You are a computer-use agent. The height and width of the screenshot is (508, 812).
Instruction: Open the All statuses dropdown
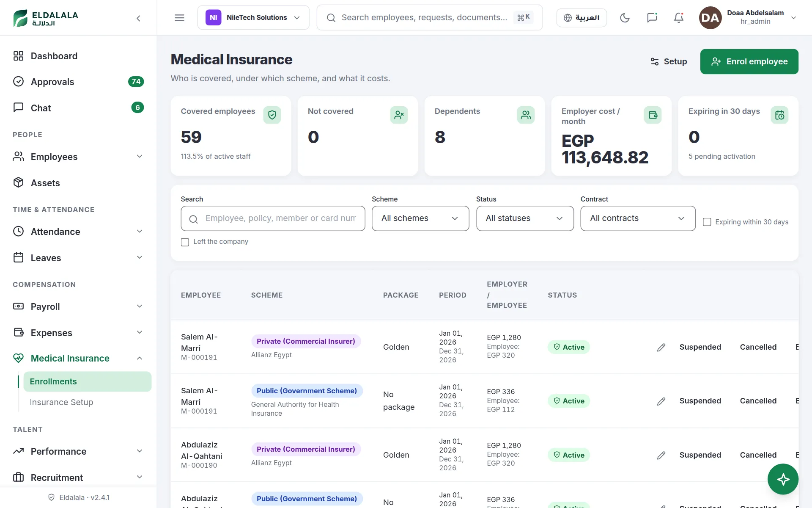(525, 218)
